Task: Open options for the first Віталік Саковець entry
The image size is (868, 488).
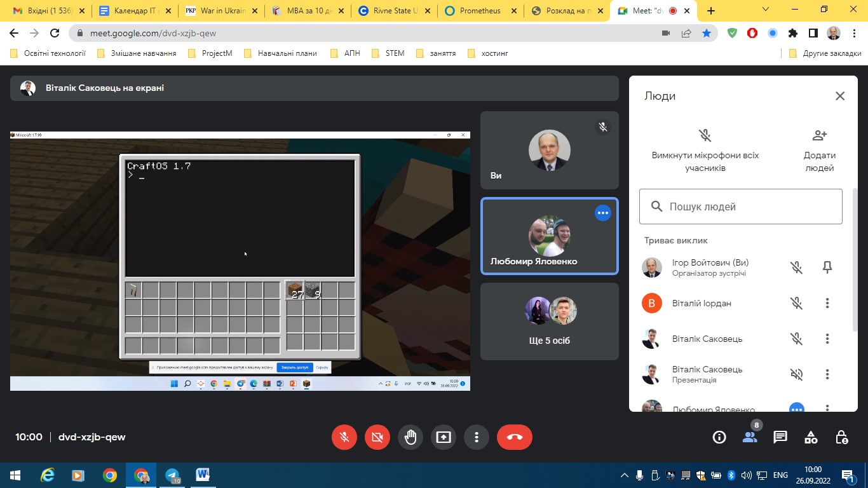Action: point(827,339)
